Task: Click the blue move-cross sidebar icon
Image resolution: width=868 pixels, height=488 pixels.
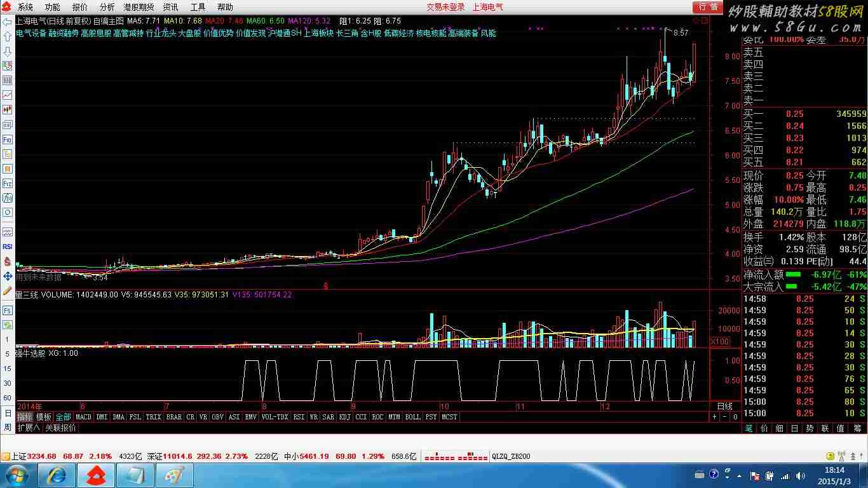Action: coord(8,276)
